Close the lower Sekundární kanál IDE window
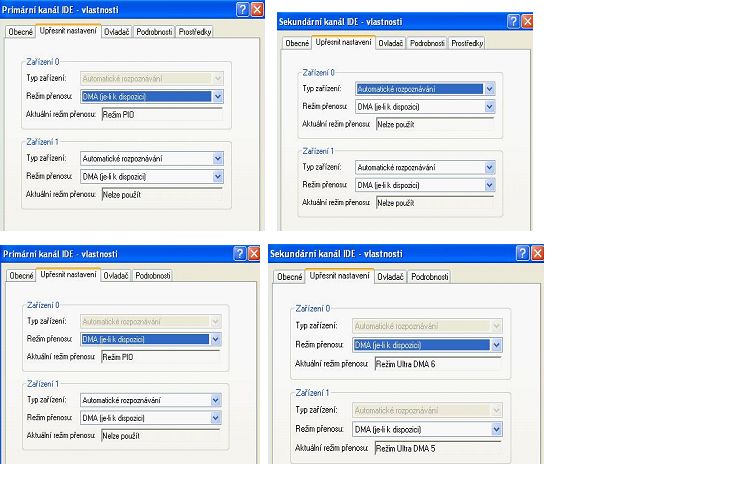Viewport: 750px width, 478px height. pyautogui.click(x=538, y=253)
